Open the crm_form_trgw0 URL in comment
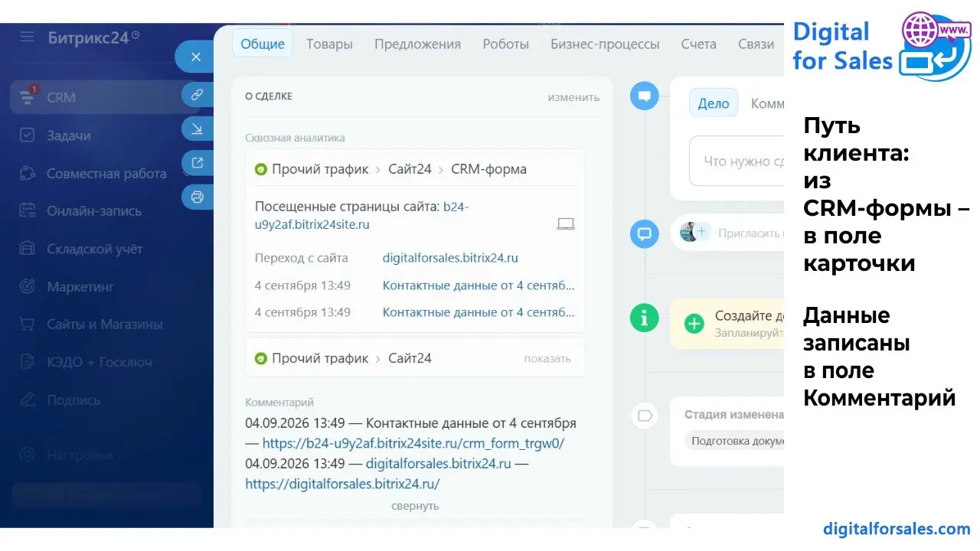The height and width of the screenshot is (551, 980). tap(413, 443)
